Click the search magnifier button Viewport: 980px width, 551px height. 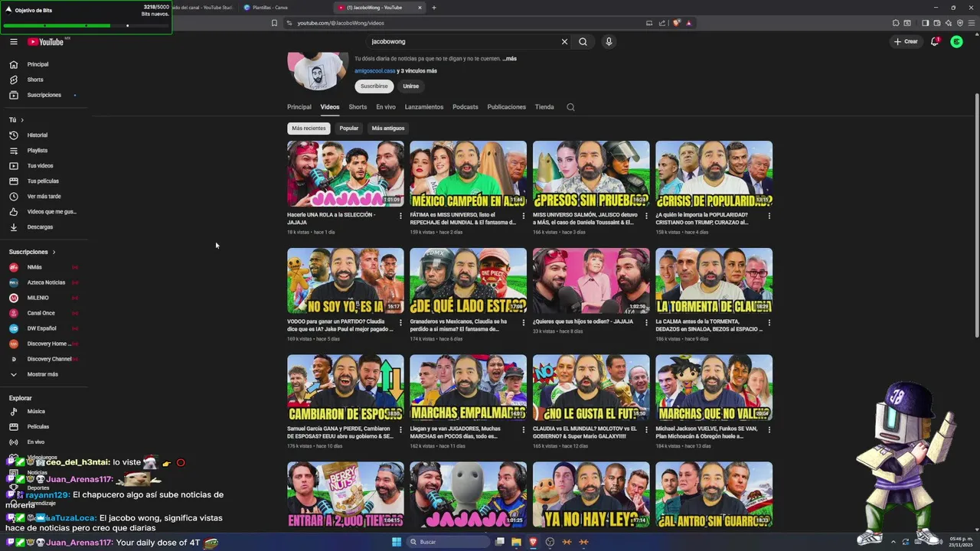point(583,41)
